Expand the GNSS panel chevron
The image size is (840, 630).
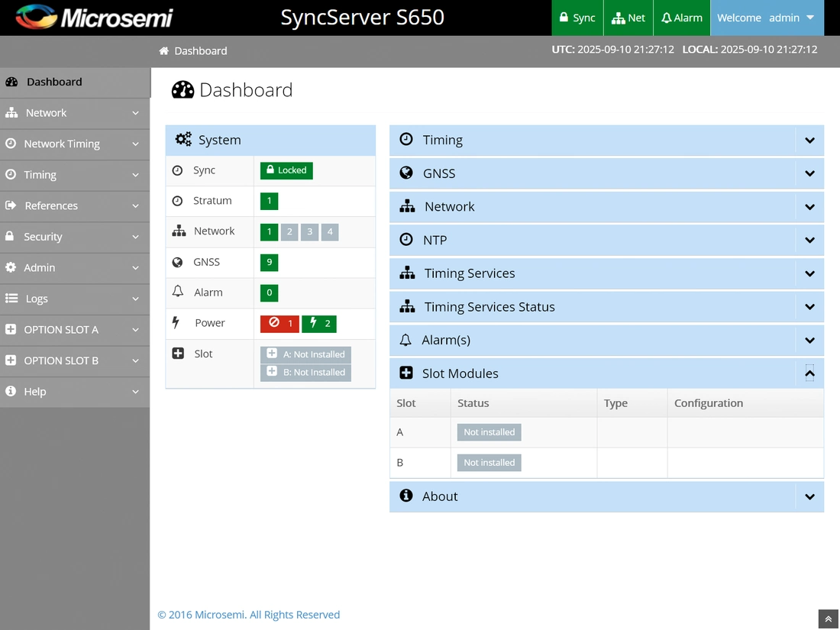(809, 173)
